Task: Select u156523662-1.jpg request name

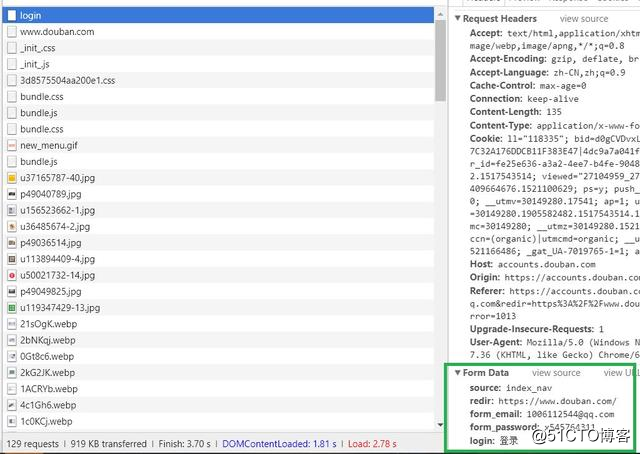Action: click(x=58, y=210)
